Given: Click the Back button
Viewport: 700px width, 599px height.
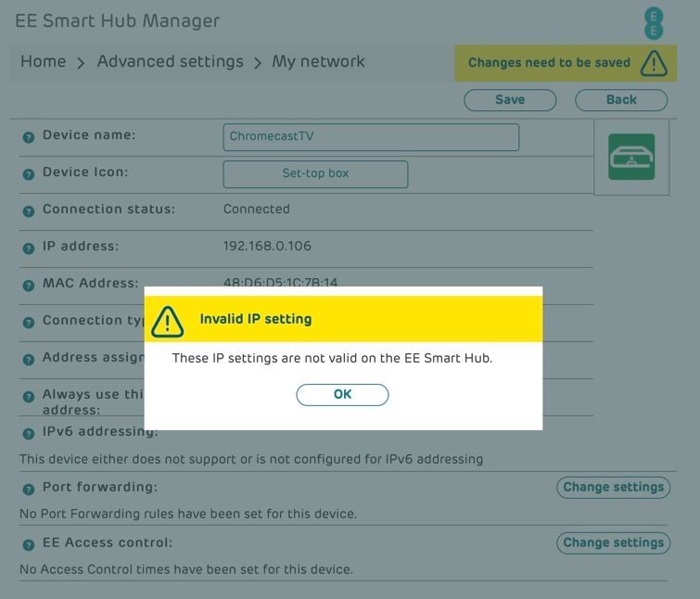Looking at the screenshot, I should coord(621,99).
